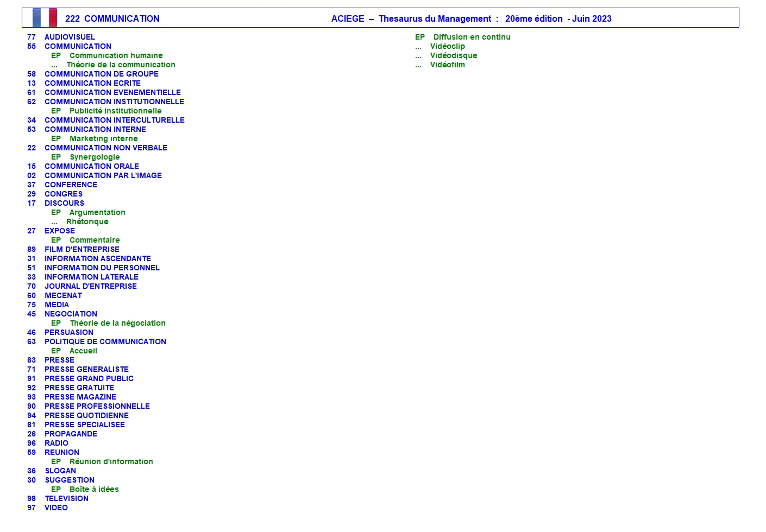Open POLITIQUE DE COMMUNICATION term

[105, 341]
